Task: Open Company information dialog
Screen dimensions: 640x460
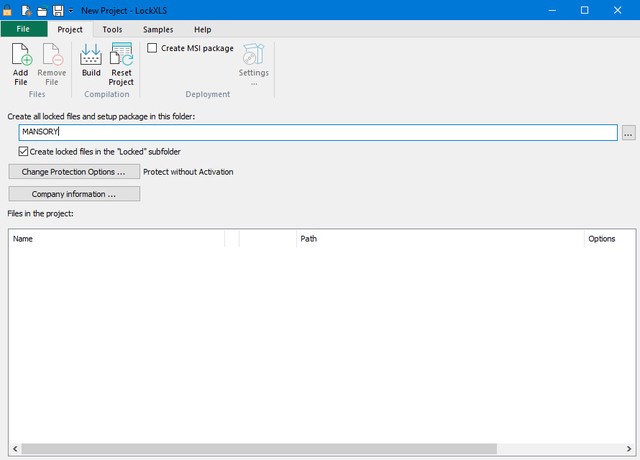Action: [74, 194]
